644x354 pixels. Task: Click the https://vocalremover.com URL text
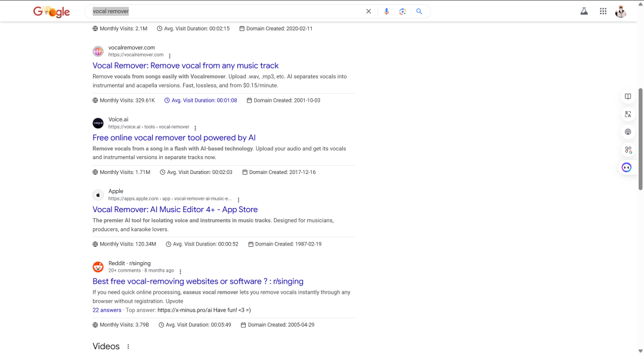tap(136, 55)
